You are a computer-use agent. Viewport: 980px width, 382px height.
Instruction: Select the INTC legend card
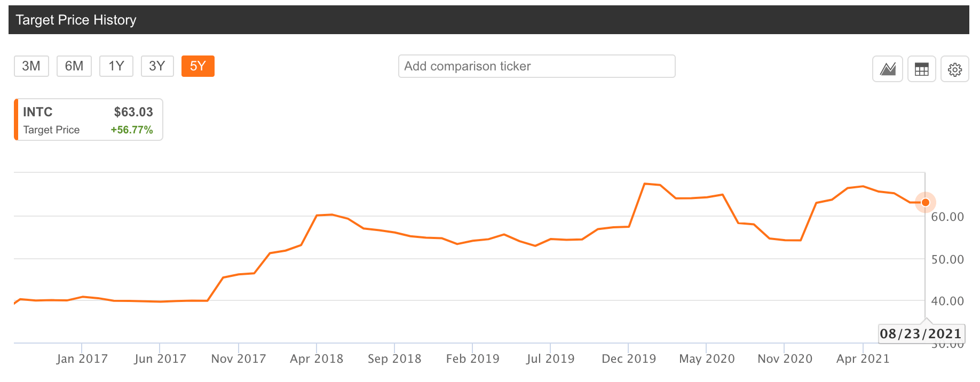[x=88, y=120]
